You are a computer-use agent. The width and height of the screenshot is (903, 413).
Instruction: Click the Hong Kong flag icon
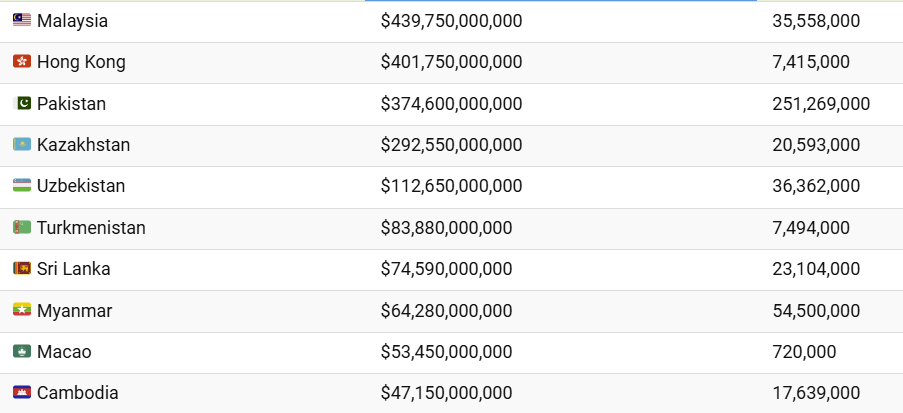pos(22,62)
